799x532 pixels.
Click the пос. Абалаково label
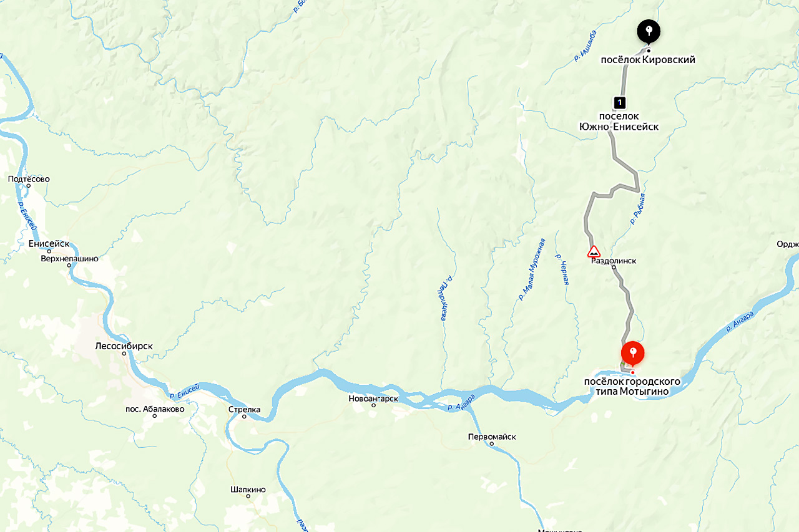pos(155,409)
